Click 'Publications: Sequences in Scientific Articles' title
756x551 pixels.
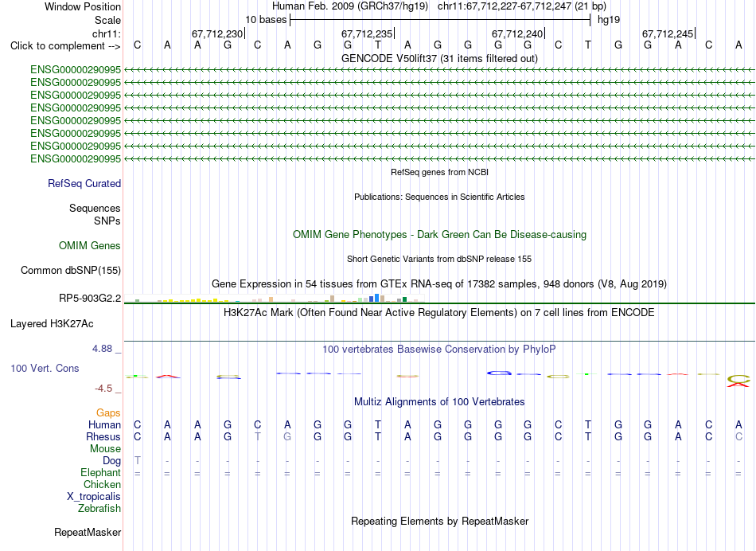coord(439,197)
